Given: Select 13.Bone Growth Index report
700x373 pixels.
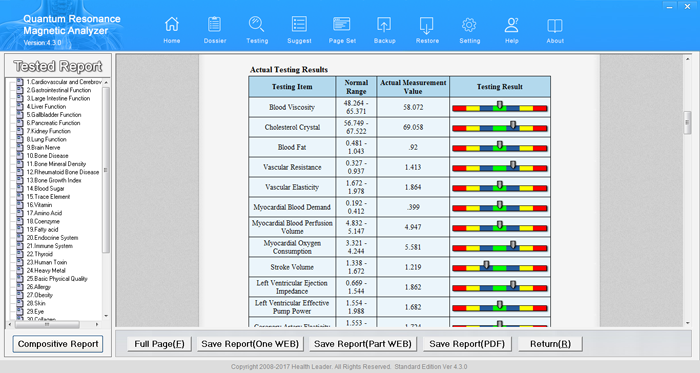Looking at the screenshot, I should pos(54,180).
